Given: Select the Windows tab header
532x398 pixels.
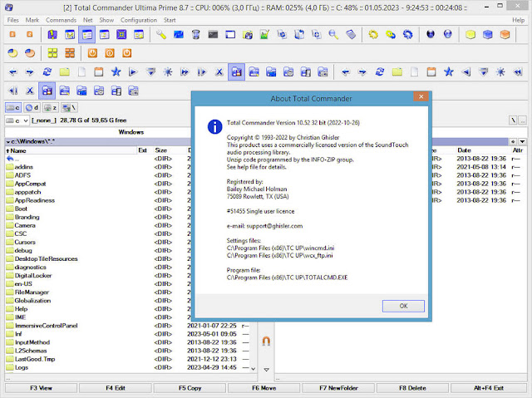Looking at the screenshot, I should 131,132.
